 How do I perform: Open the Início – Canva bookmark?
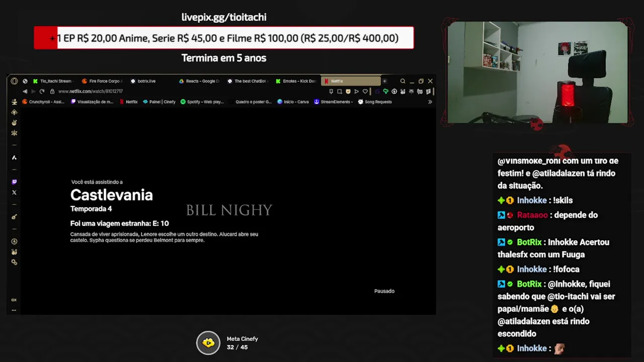click(x=293, y=102)
